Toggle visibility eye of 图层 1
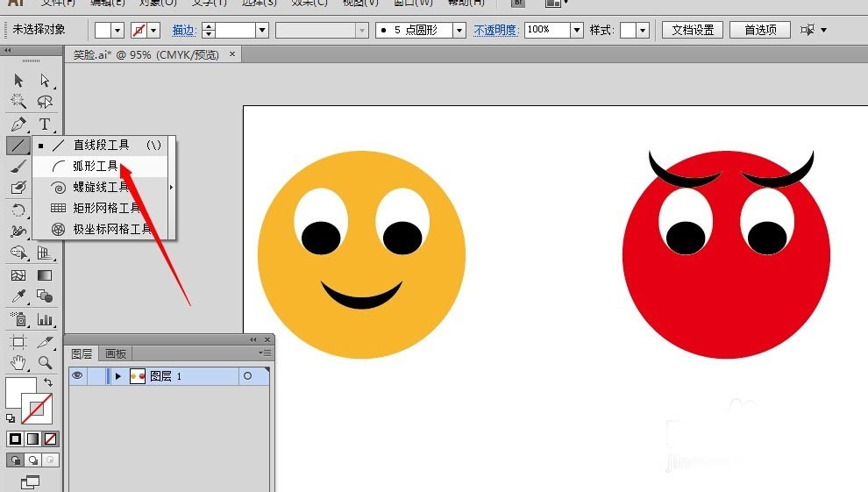The image size is (868, 492). (77, 376)
